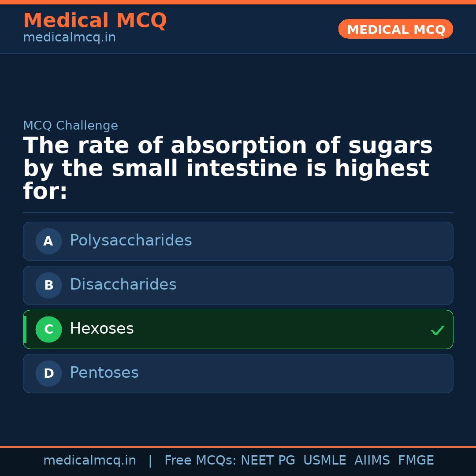Choose the Disaccharides answer text

(123, 285)
